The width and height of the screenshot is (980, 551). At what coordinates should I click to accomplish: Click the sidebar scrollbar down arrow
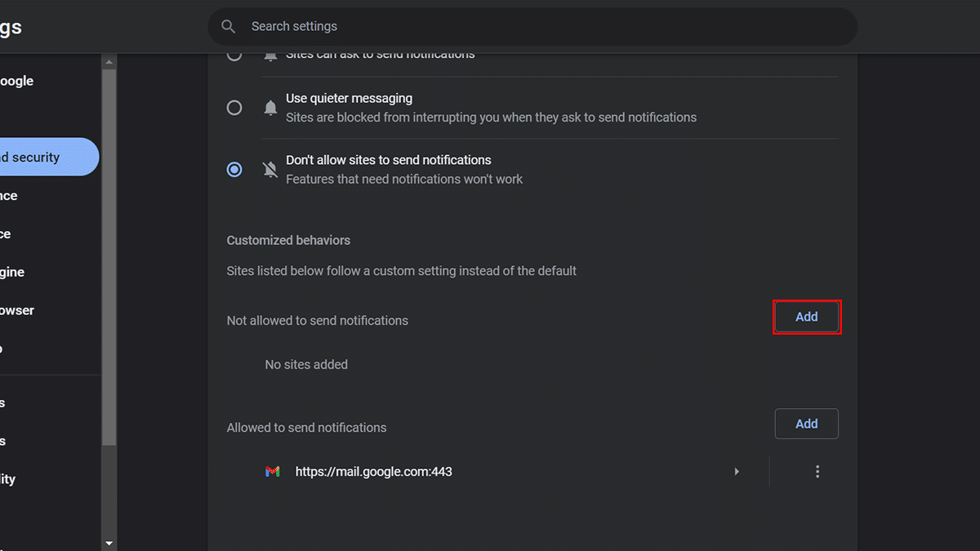(109, 543)
